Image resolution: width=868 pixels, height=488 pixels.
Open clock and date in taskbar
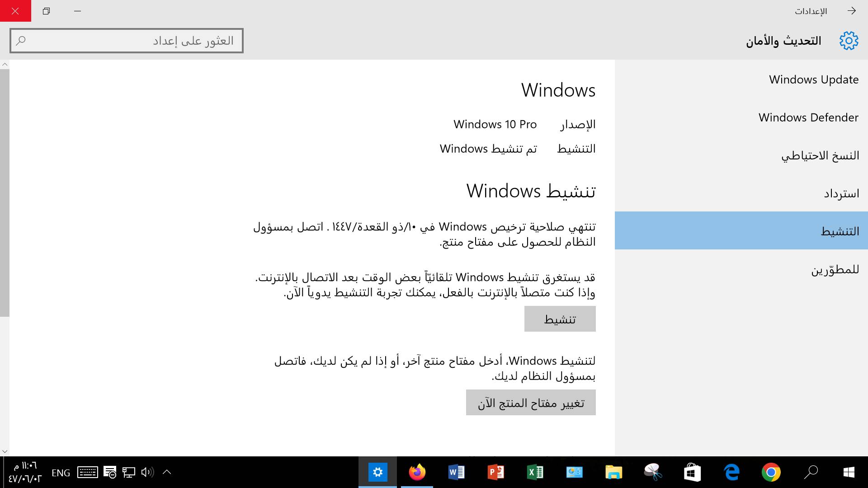25,472
